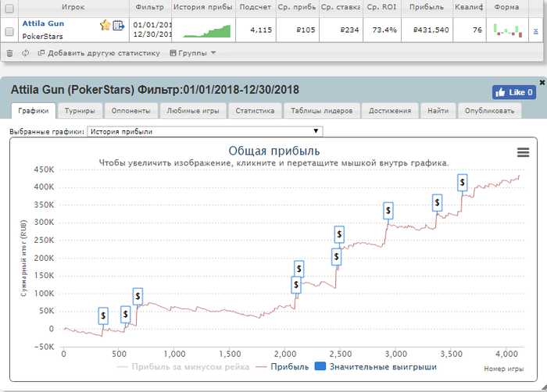Click the count value 4,115

(x=261, y=30)
